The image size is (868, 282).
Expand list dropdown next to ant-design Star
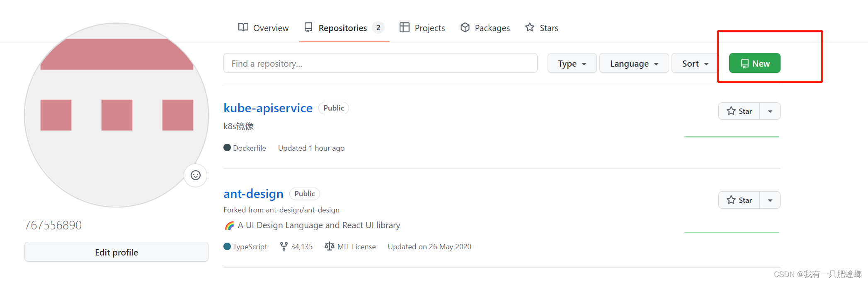(x=770, y=200)
